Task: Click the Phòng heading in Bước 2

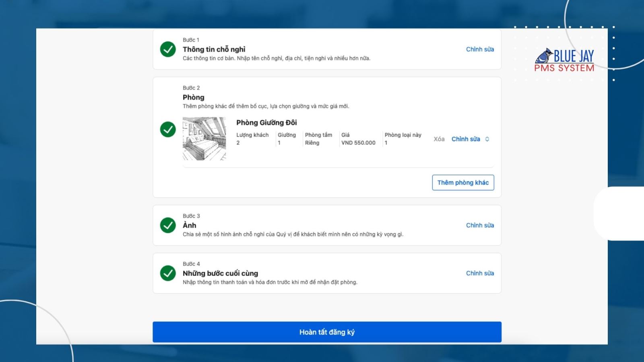Action: coord(194,97)
